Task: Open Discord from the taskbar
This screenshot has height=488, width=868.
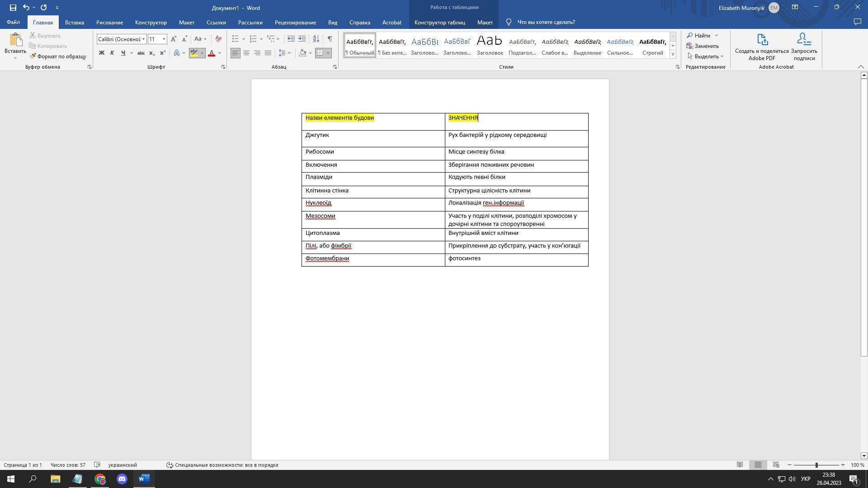Action: (x=122, y=479)
